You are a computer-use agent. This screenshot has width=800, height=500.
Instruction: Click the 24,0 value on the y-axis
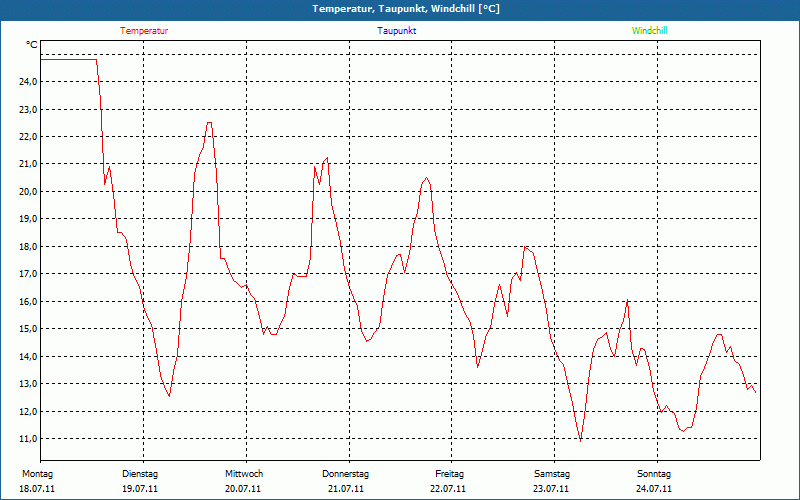[28, 82]
